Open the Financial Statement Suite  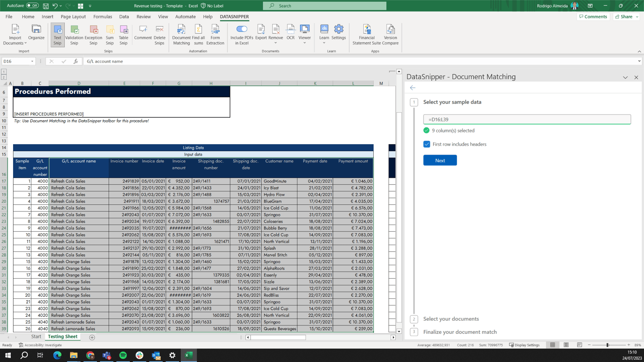(x=367, y=34)
